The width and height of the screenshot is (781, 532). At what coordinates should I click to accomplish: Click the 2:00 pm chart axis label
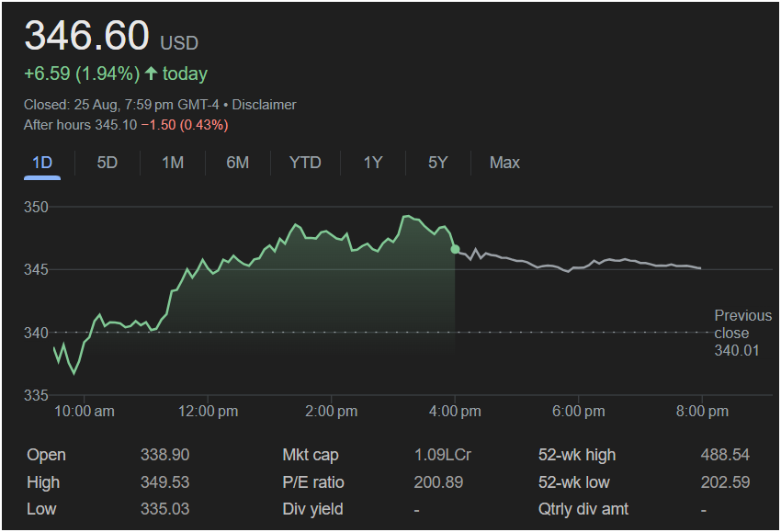(x=332, y=411)
